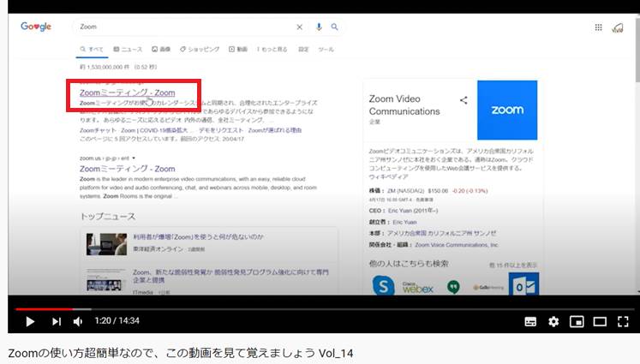The height and width of the screenshot is (364, 640).
Task: Skip to the next video
Action: [57, 321]
